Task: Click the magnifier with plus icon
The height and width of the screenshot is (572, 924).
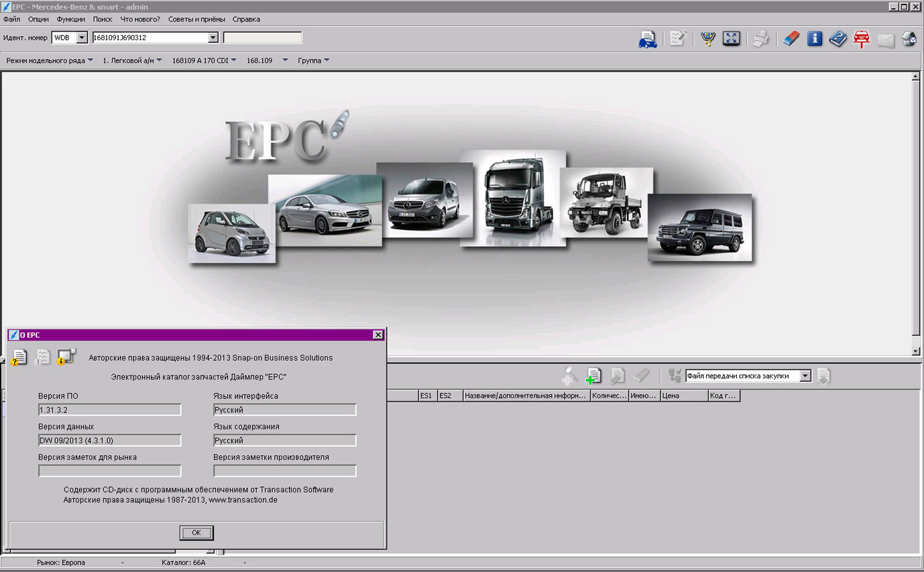Action: pos(570,376)
